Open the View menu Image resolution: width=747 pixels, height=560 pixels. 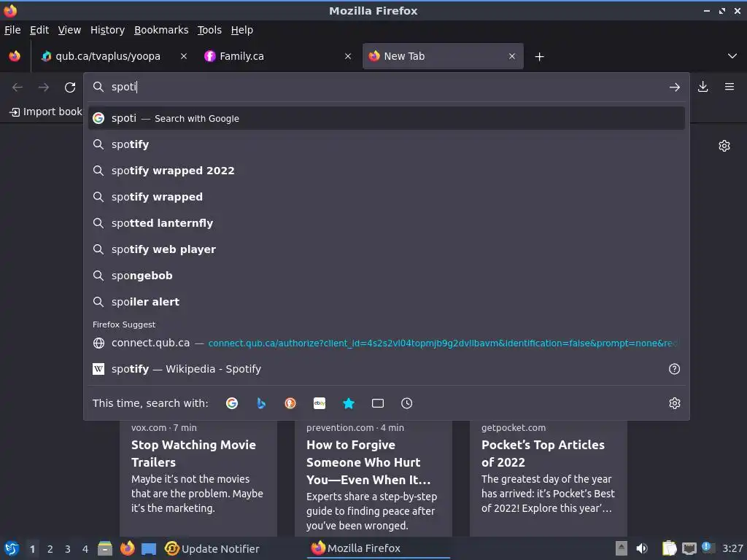click(69, 30)
